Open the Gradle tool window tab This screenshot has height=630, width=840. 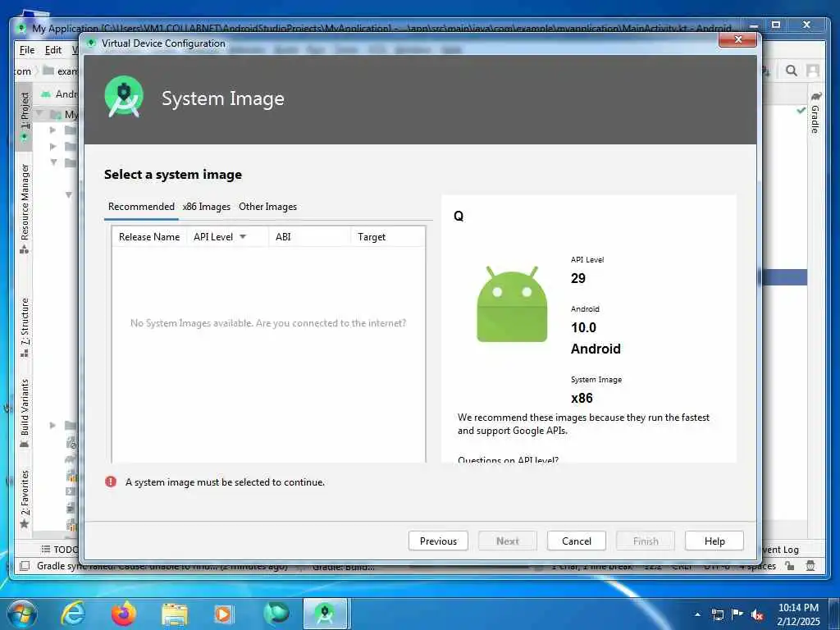(x=815, y=112)
